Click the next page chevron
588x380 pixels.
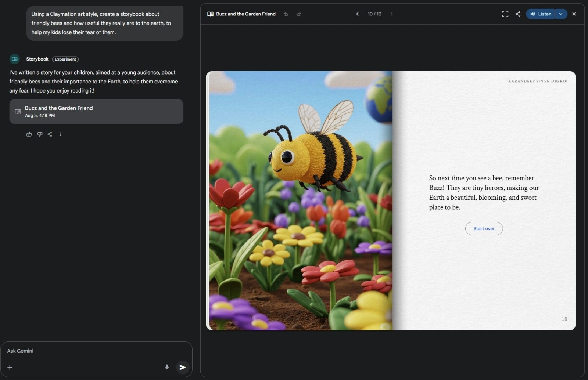391,14
